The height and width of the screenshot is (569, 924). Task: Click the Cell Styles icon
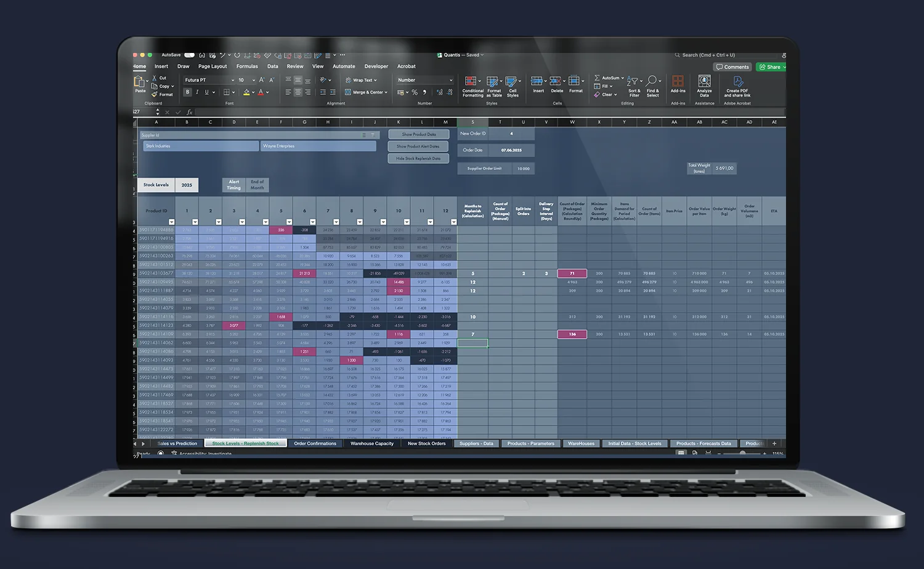511,81
